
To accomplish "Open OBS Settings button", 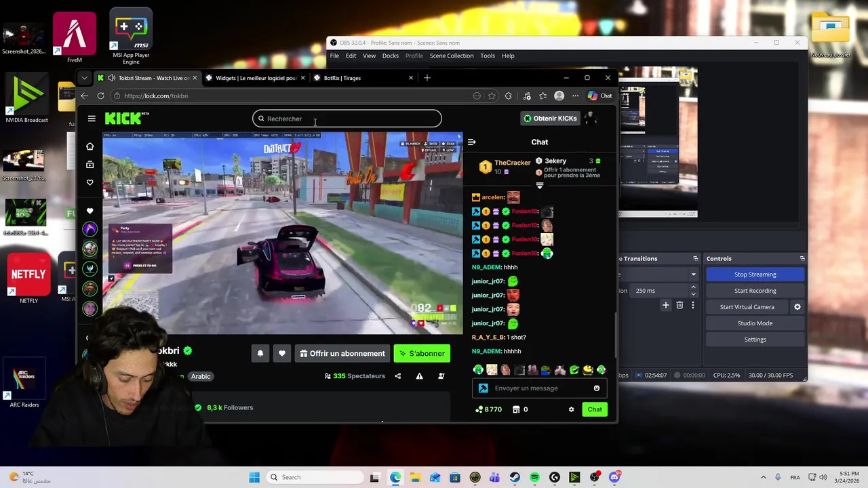I will (x=755, y=340).
